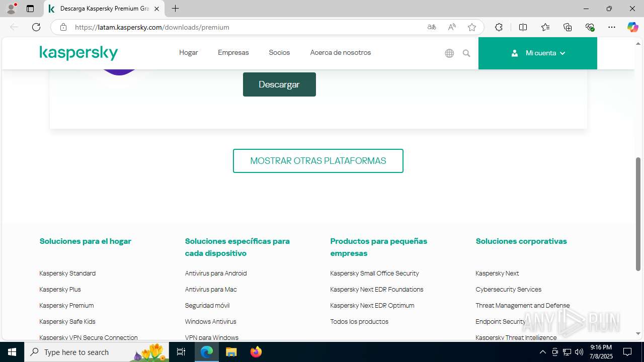Click Microsoft Edge taskbar icon
This screenshot has width=644, height=362.
[x=207, y=352]
